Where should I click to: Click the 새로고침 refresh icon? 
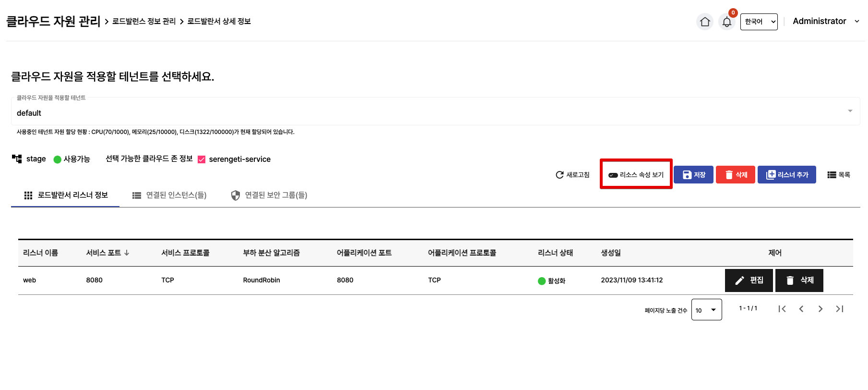point(559,175)
